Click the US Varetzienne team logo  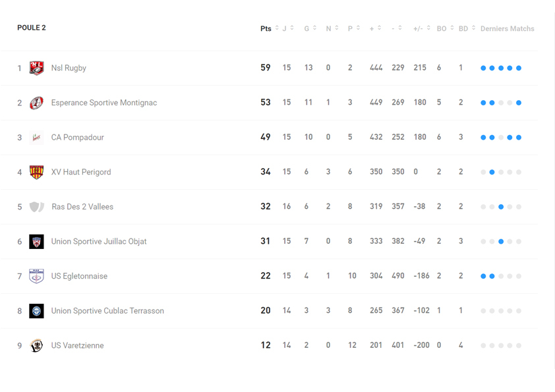click(x=37, y=345)
